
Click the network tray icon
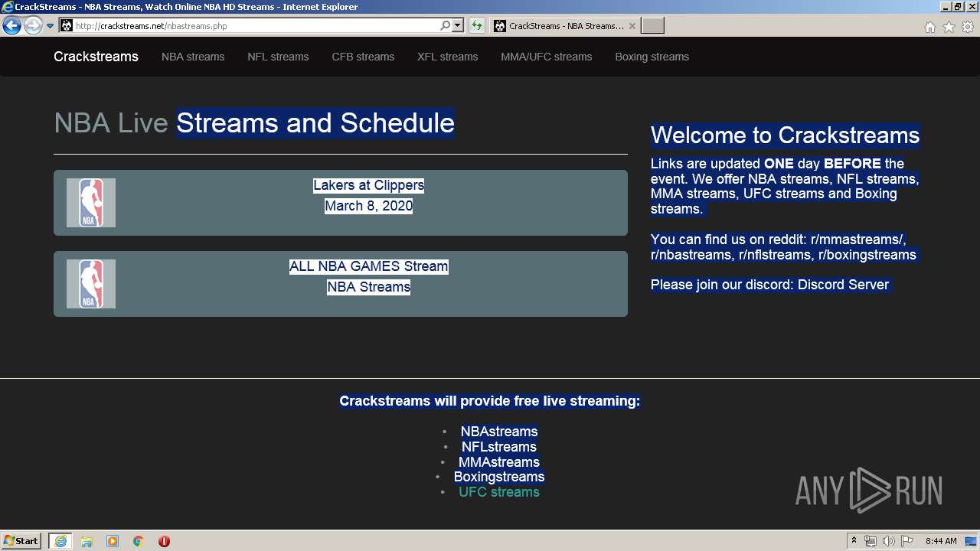(x=871, y=541)
